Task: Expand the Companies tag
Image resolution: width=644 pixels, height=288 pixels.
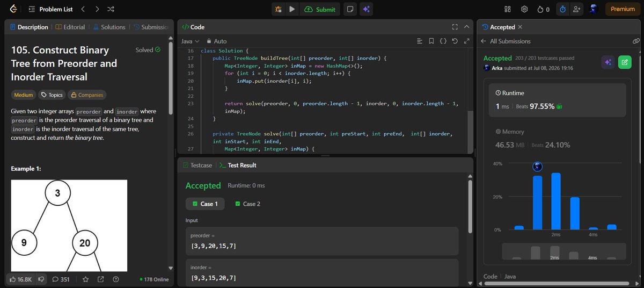Action: 86,95
